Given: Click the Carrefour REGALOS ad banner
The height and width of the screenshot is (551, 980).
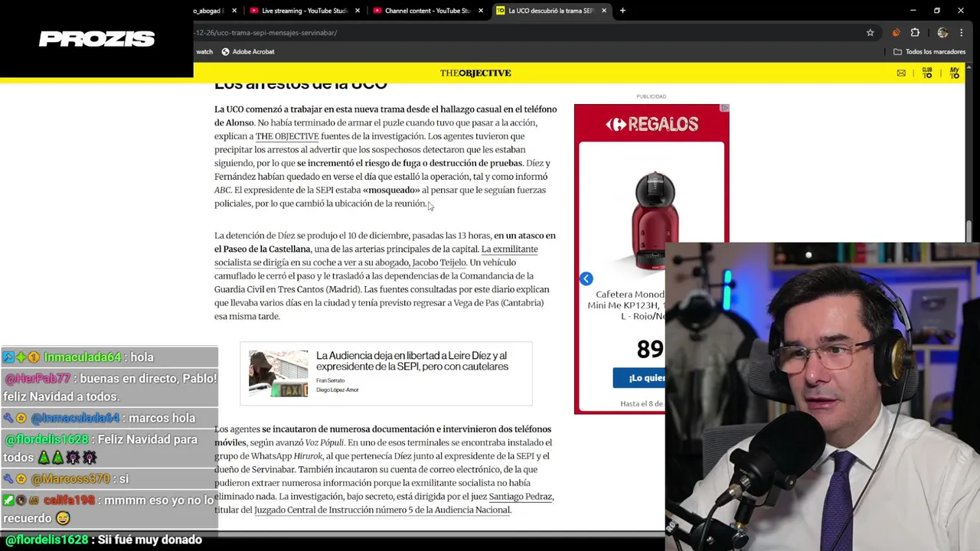Looking at the screenshot, I should coord(652,124).
